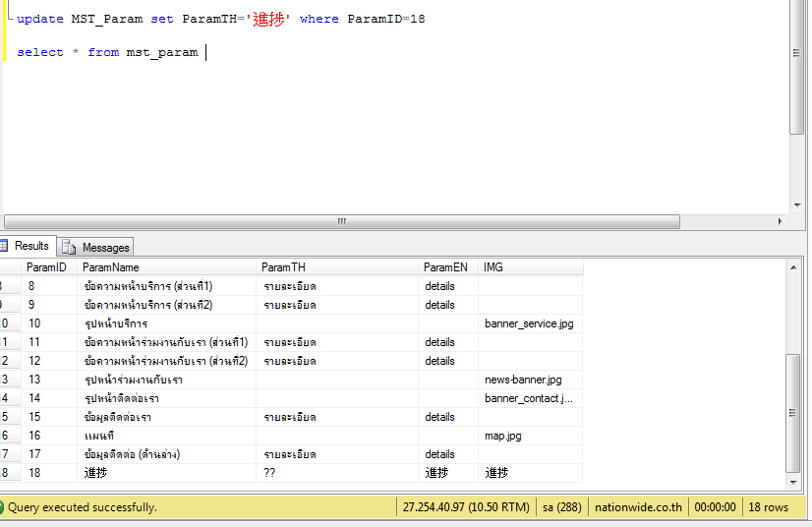Select ParamName cell 'รูปหน้าบริการ'

(x=167, y=323)
